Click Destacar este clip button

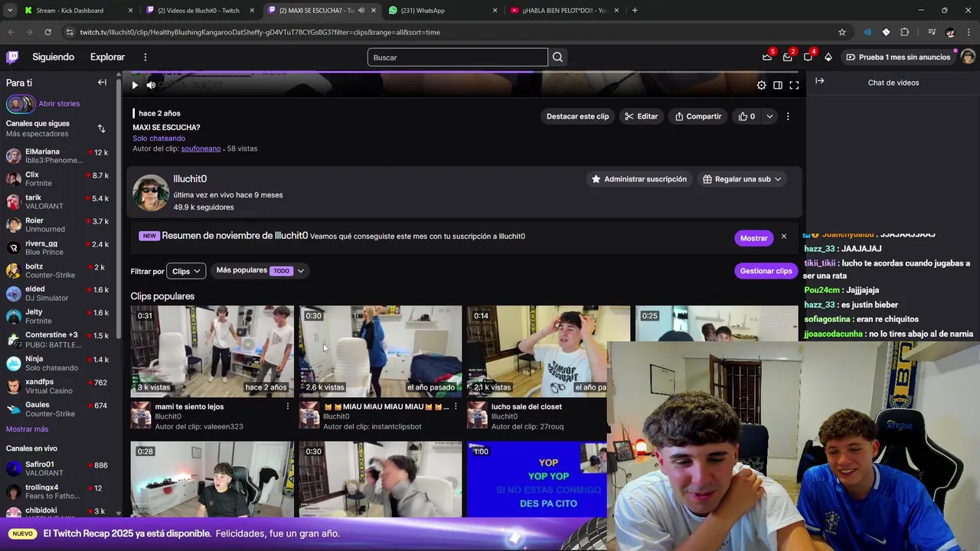pyautogui.click(x=577, y=116)
